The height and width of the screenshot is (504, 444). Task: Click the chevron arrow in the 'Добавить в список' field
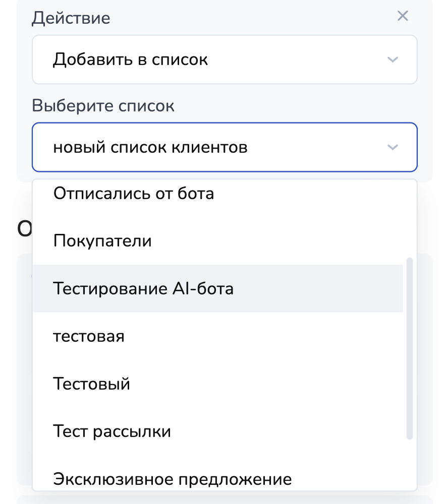click(x=392, y=59)
